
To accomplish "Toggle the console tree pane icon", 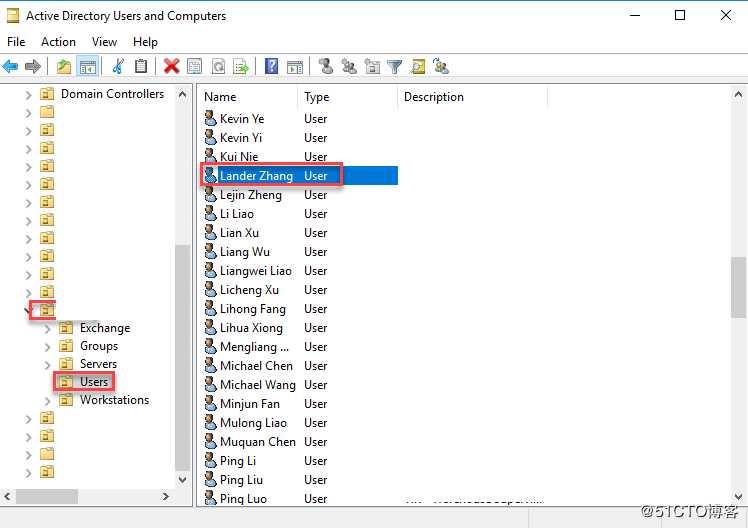I will click(88, 66).
